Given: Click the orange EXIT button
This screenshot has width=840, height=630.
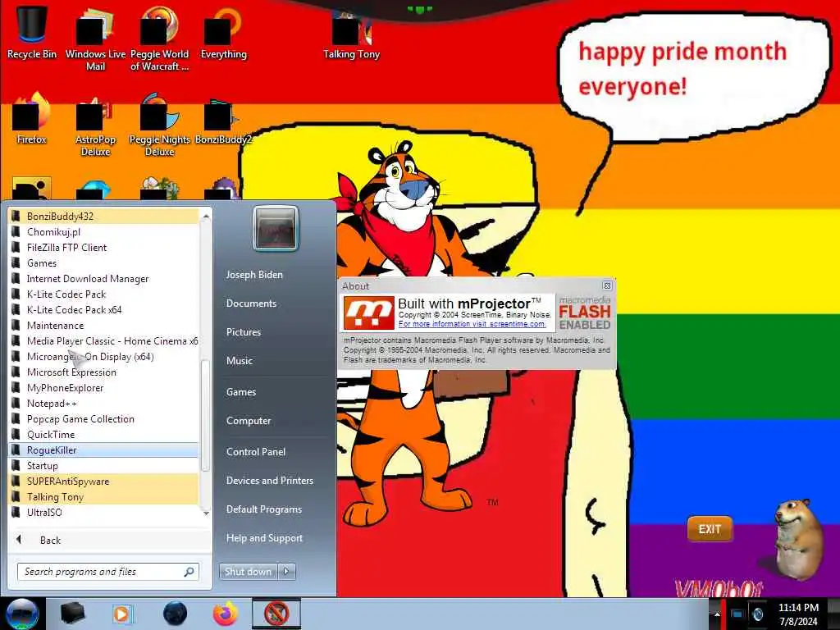Looking at the screenshot, I should tap(710, 529).
